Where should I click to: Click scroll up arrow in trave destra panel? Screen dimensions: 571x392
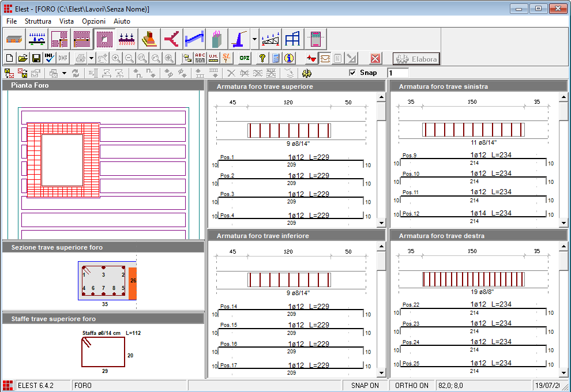564,246
